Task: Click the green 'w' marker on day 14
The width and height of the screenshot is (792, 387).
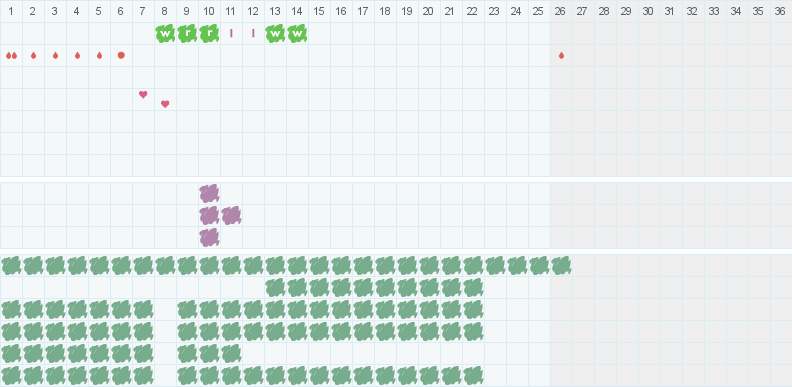Action: click(297, 34)
